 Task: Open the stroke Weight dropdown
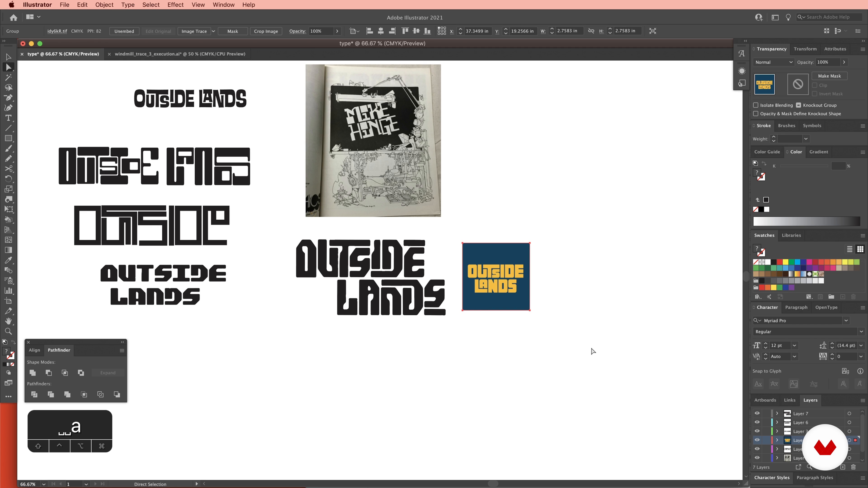pyautogui.click(x=806, y=139)
